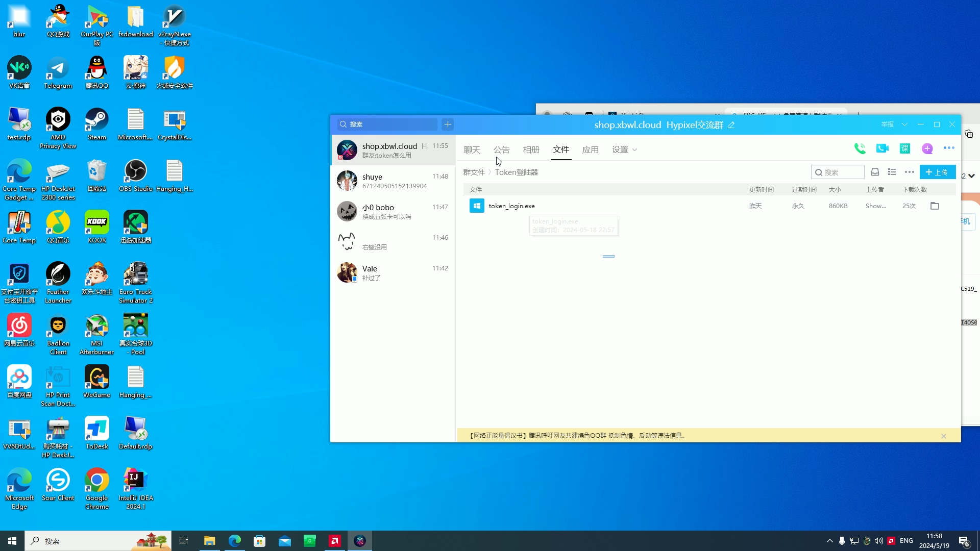This screenshot has height=551, width=980.
Task: Open Feather Launcher desktop icon
Action: pyautogui.click(x=58, y=283)
